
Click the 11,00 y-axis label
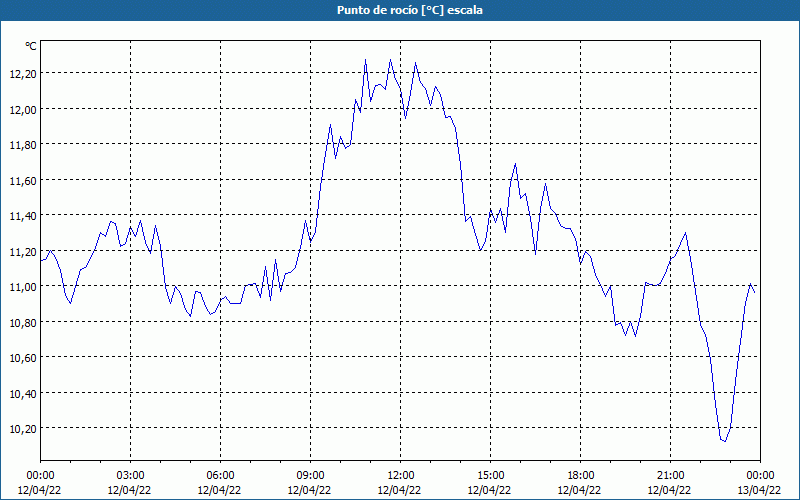[23, 287]
